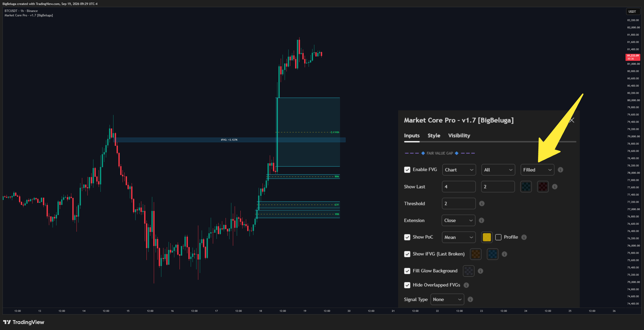Pick the yellow PoC color swatch
Screen dimensions: 644x330
coord(487,237)
